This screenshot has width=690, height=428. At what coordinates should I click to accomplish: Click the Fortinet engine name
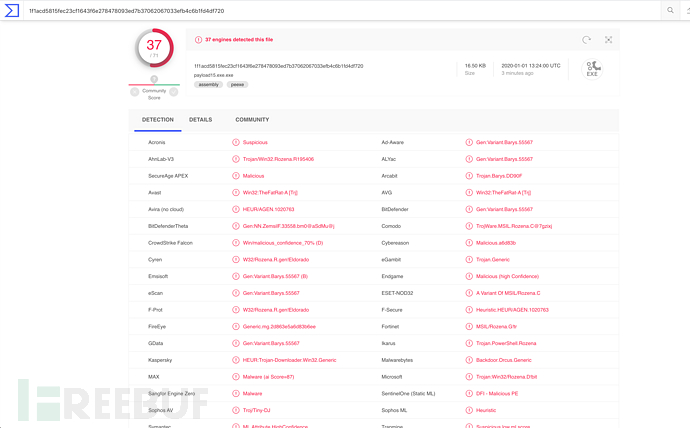click(x=390, y=326)
